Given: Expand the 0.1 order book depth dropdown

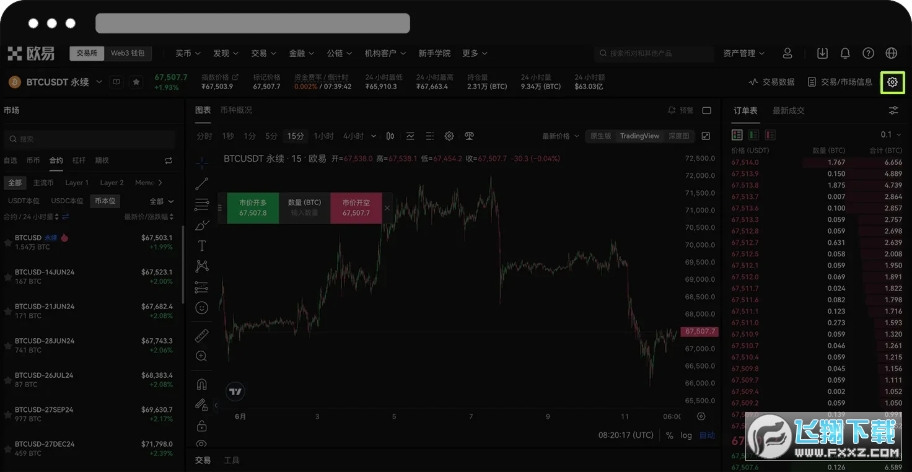Looking at the screenshot, I should point(890,134).
